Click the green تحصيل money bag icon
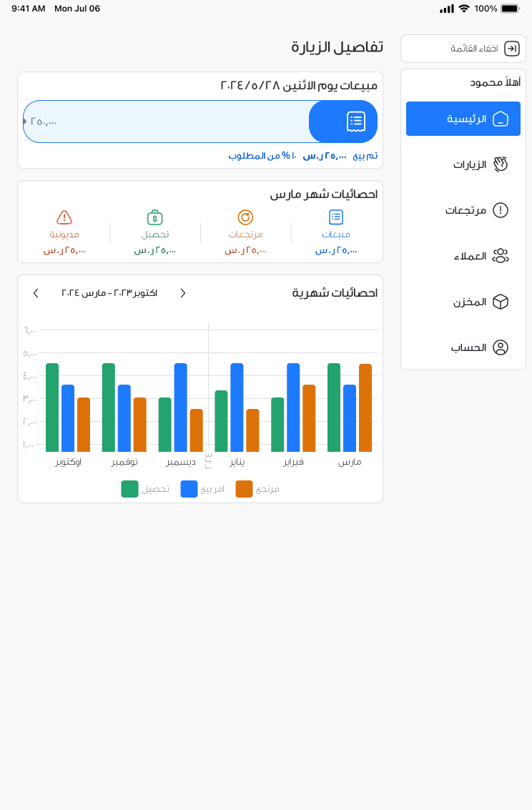 [155, 217]
